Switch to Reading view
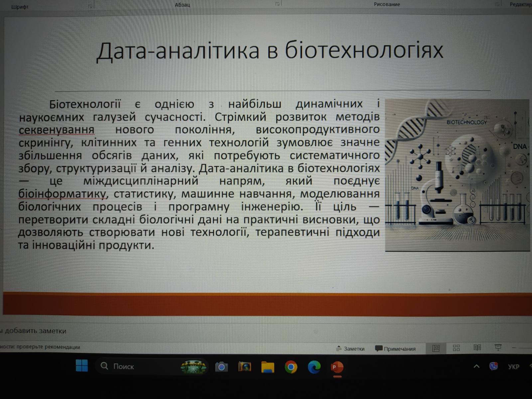Image resolution: width=532 pixels, height=399 pixels. (477, 348)
